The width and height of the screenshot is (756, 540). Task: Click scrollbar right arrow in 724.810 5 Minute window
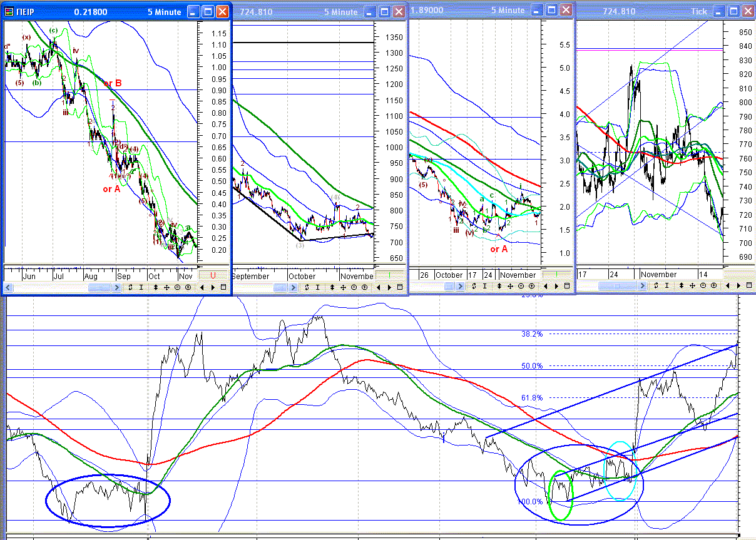tap(293, 288)
